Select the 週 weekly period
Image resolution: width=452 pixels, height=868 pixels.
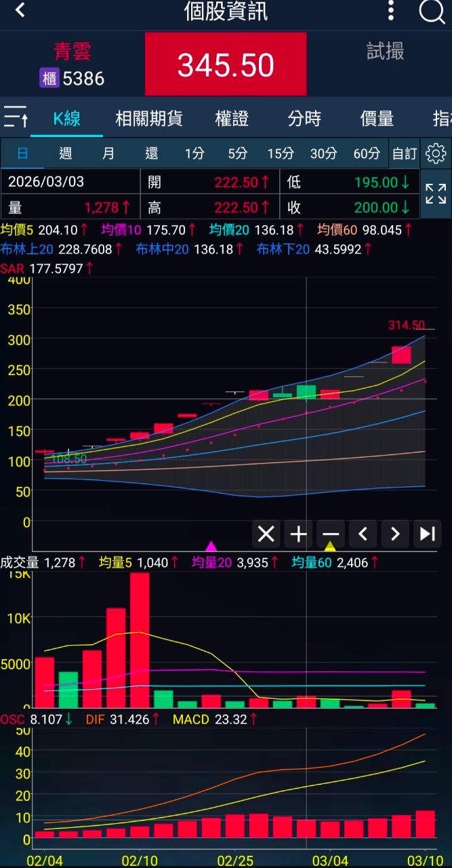pos(65,153)
